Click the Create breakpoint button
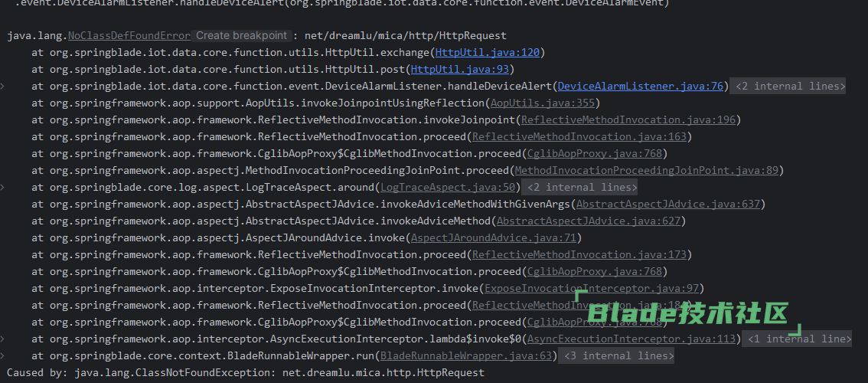This screenshot has width=868, height=383. click(241, 36)
